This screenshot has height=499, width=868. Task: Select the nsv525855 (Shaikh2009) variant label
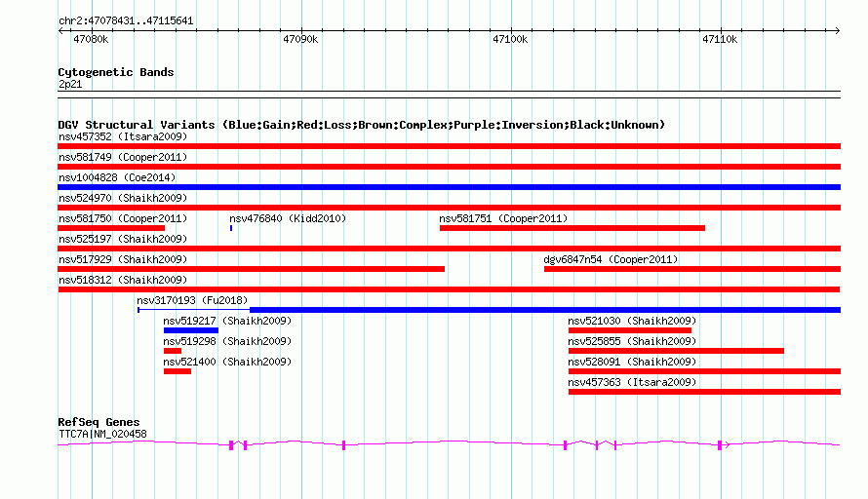[x=632, y=341]
